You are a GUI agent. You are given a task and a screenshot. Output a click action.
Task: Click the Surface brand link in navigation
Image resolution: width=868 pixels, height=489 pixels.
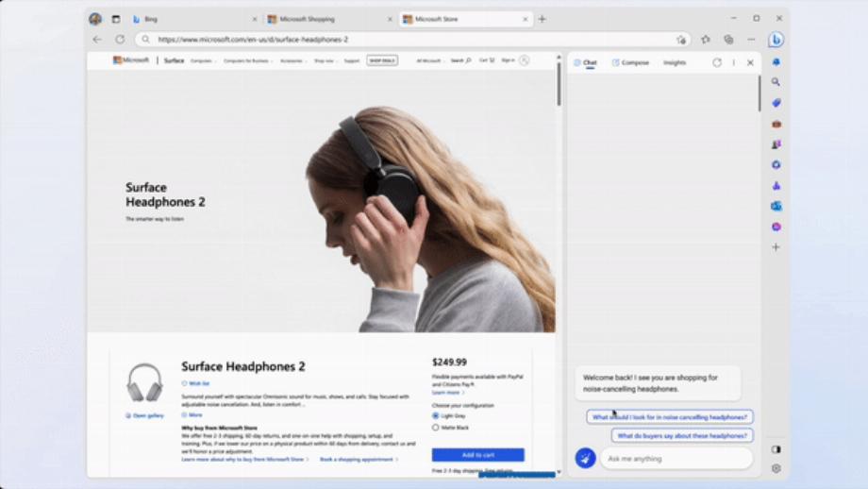point(174,60)
